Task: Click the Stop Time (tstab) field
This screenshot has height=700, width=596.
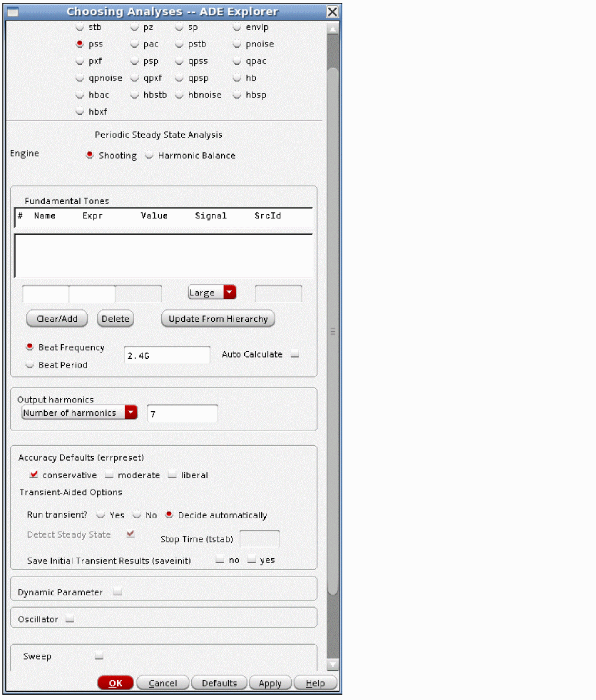Action: point(259,538)
